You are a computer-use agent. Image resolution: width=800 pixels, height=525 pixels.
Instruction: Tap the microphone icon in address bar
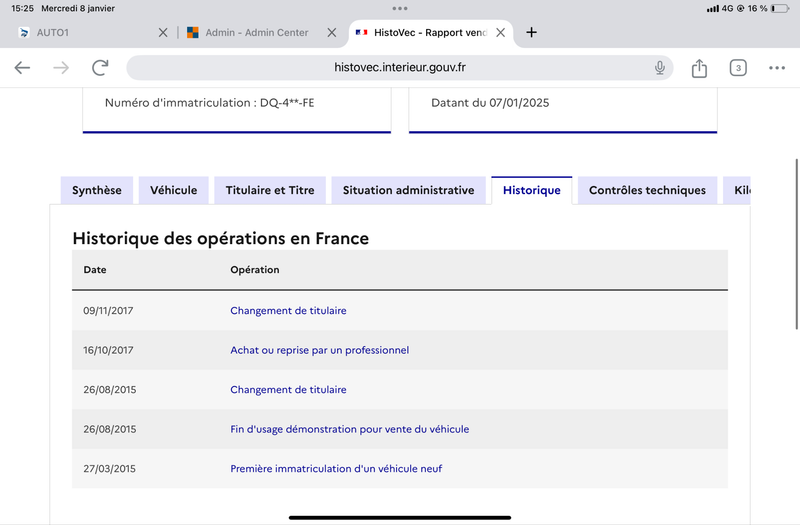660,67
